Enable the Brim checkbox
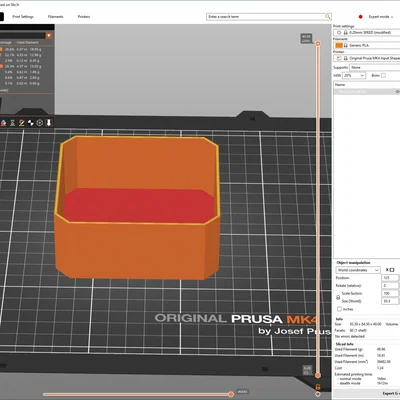Screen dimensions: 400x400 (x=383, y=76)
